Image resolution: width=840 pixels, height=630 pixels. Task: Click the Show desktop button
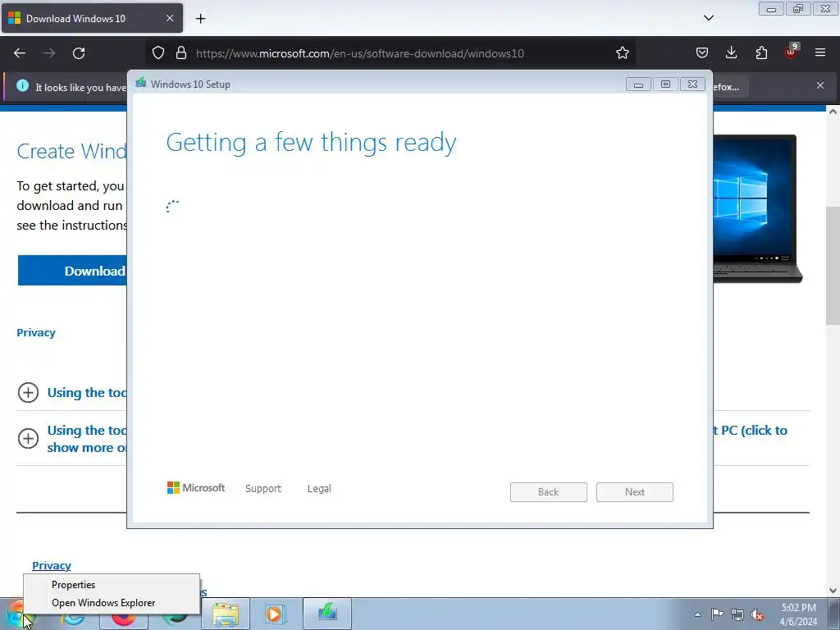[x=834, y=614]
